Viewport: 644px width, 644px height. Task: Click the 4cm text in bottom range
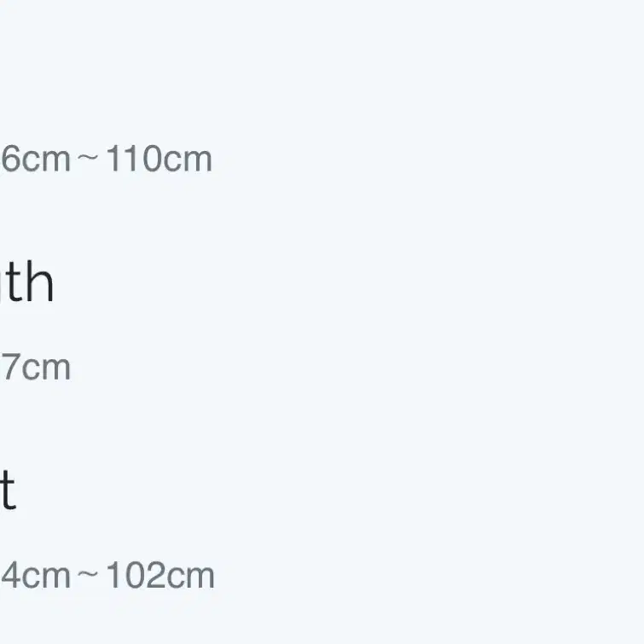pyautogui.click(x=35, y=576)
